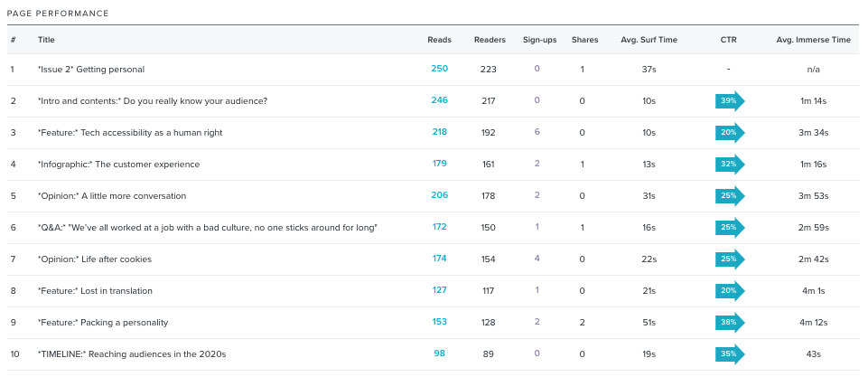Image resolution: width=868 pixels, height=377 pixels.
Task: Click the CTR badge for Tech accessibility row
Action: click(x=729, y=132)
